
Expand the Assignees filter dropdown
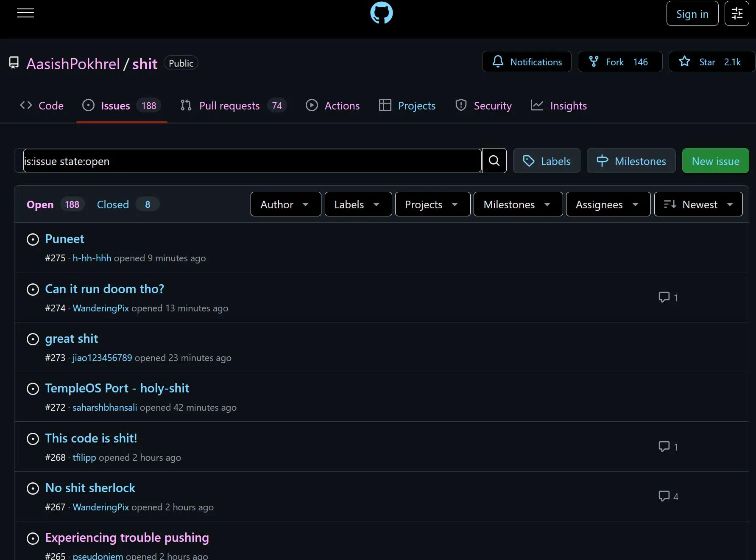608,204
